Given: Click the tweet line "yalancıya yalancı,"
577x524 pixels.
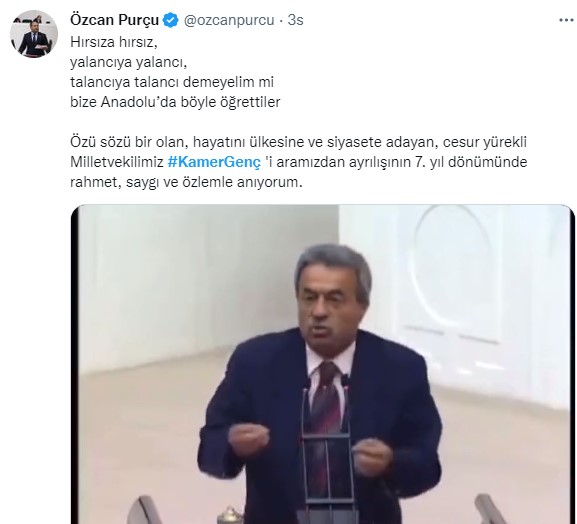Looking at the screenshot, I should click(129, 62).
